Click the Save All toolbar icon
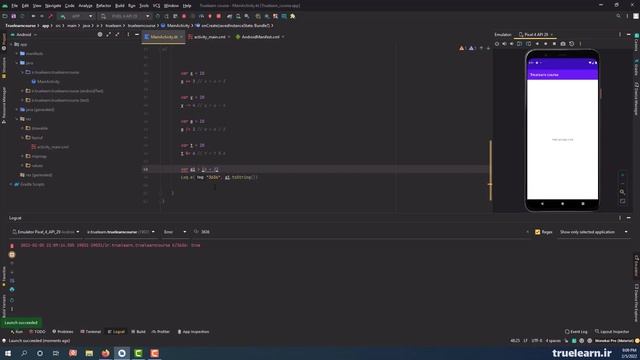640x360 pixels. (x=13, y=16)
